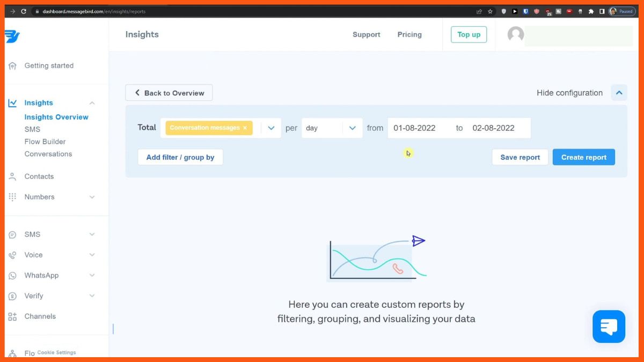Open the Support menu item
The image size is (644, 362).
[366, 34]
